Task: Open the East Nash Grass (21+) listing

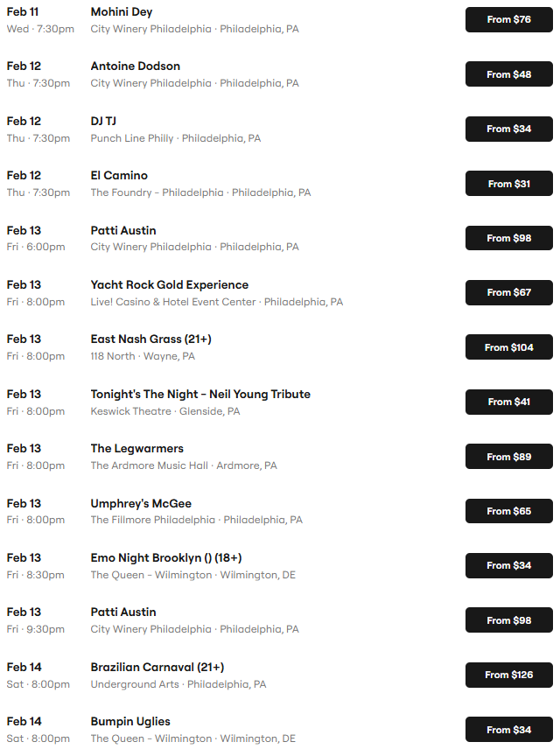Action: (151, 339)
